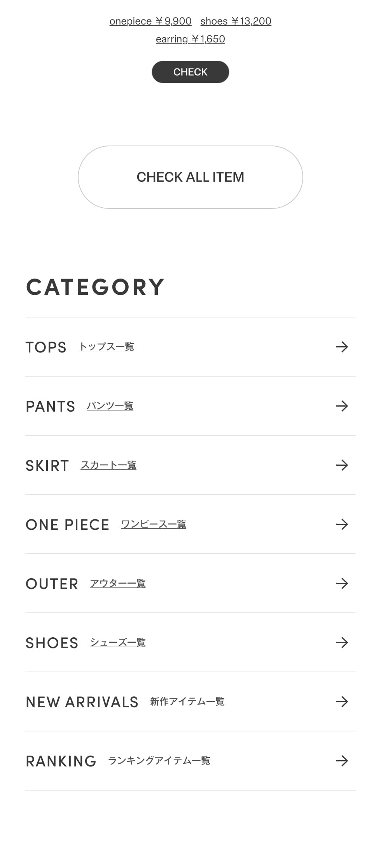Image resolution: width=381 pixels, height=868 pixels.
Task: Open the 新作アイテム一覧 link
Action: click(187, 701)
